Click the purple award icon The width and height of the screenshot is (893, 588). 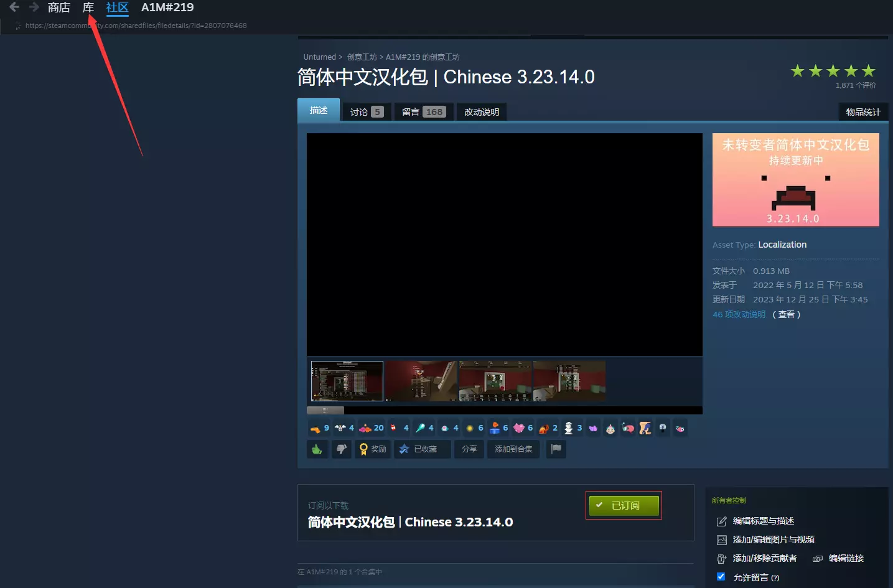point(593,428)
